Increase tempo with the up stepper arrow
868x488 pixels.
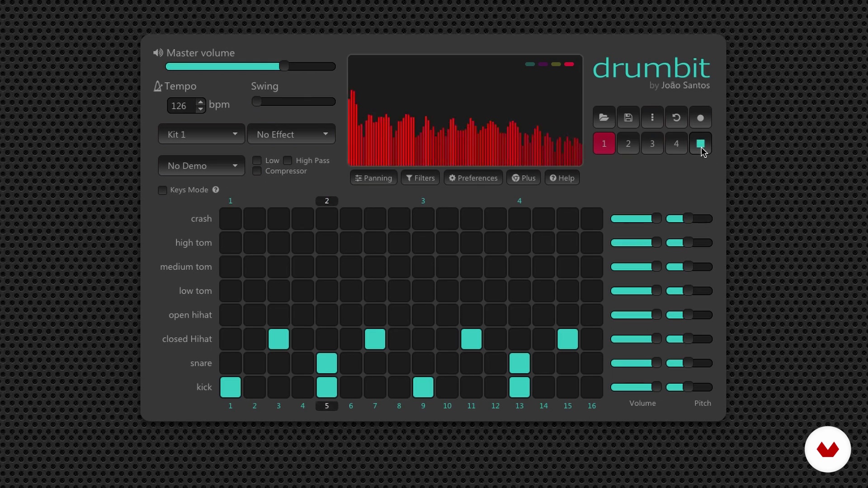click(x=200, y=103)
